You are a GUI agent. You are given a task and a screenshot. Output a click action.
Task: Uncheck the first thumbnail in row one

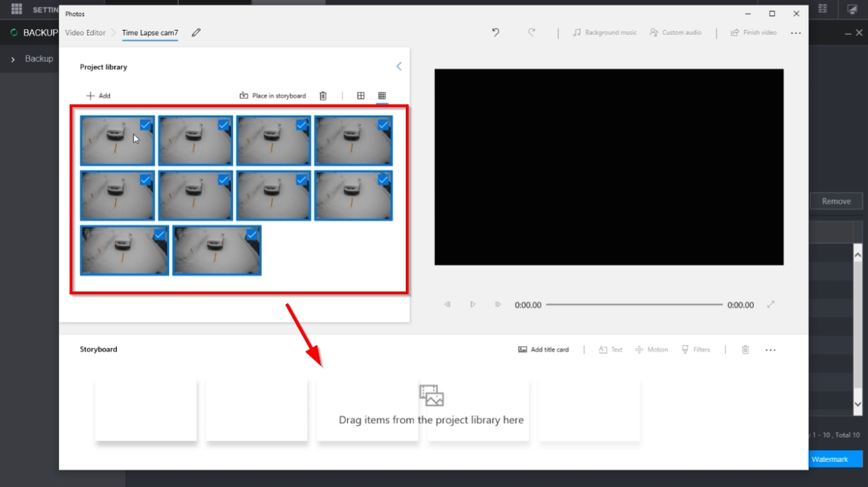point(145,125)
